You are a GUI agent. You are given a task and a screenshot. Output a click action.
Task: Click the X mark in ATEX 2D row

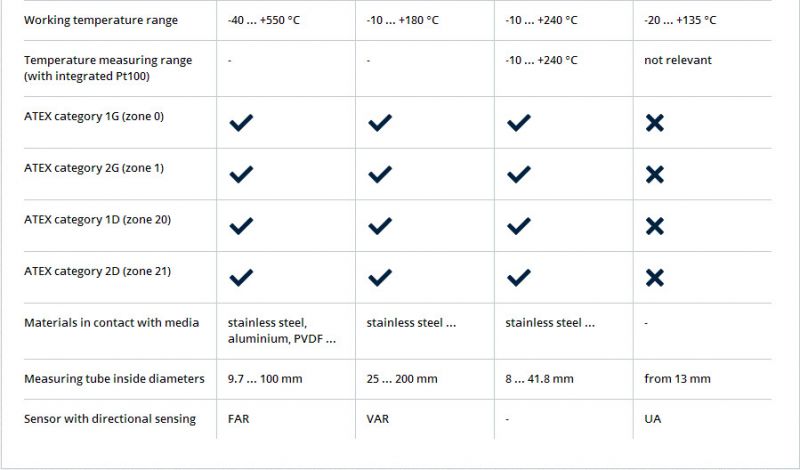(655, 277)
